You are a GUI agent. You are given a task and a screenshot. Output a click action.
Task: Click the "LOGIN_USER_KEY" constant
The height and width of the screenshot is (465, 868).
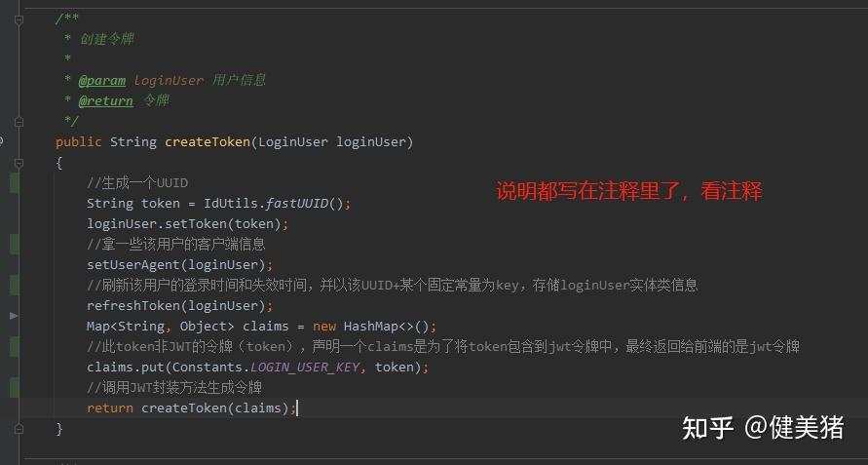pyautogui.click(x=305, y=367)
